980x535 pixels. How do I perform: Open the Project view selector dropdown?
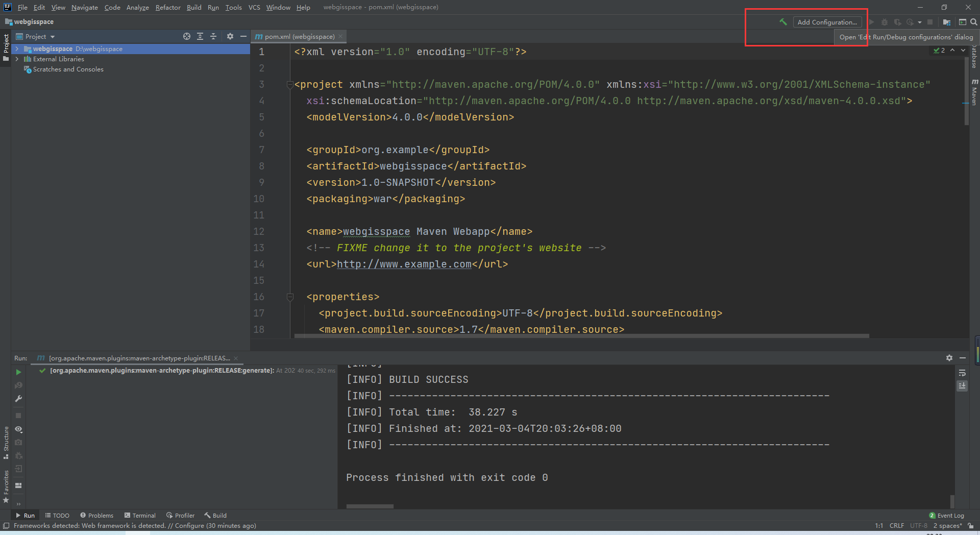[x=36, y=36]
